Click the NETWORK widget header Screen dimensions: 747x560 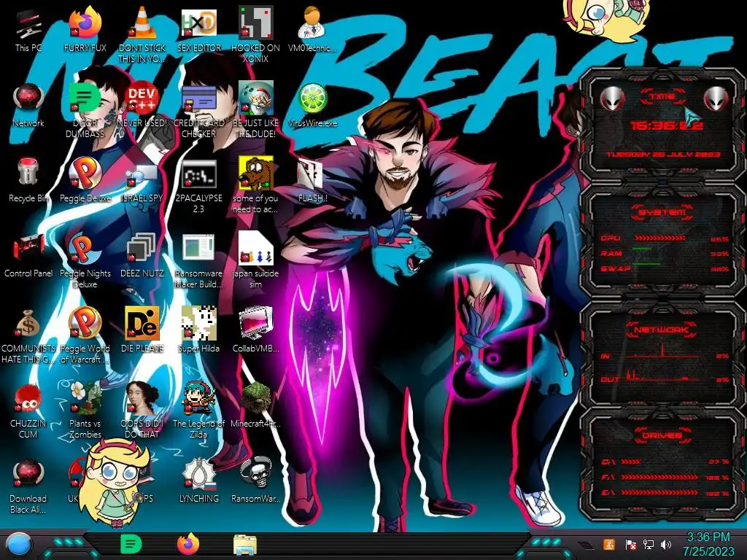(x=662, y=330)
